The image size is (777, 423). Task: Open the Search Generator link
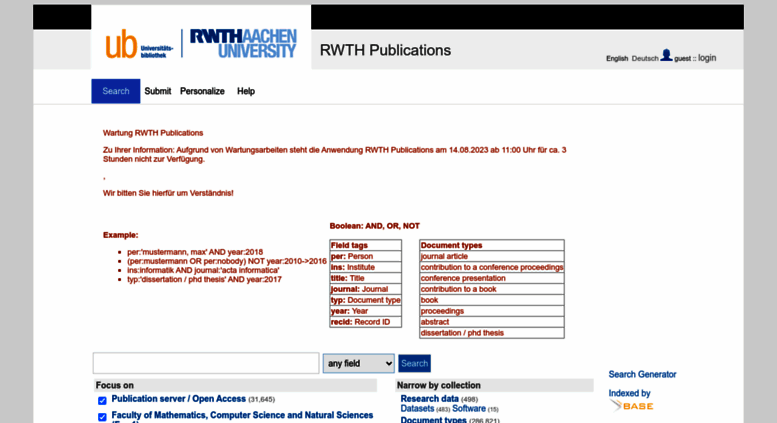642,374
